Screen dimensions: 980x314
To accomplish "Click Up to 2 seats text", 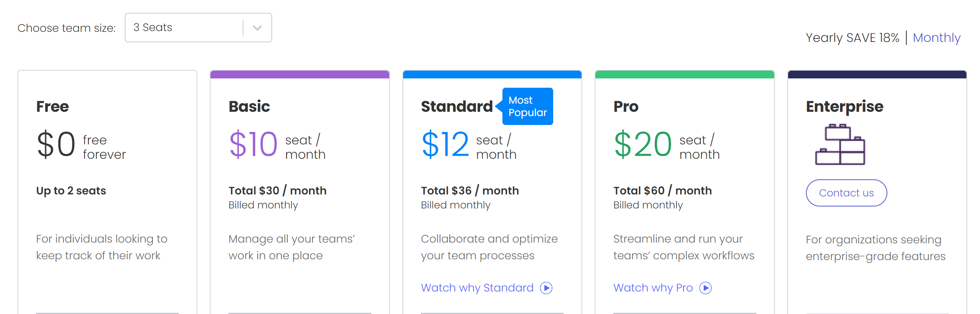I will click(71, 191).
